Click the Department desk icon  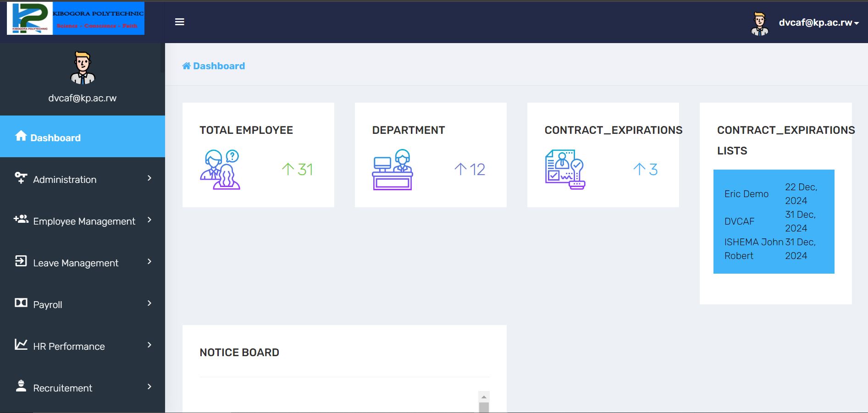tap(393, 170)
